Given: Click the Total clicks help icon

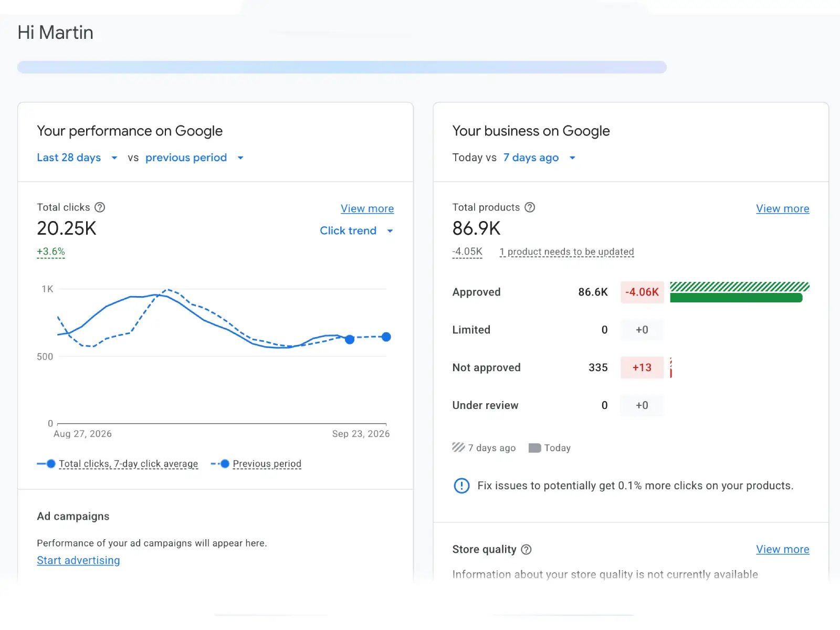Looking at the screenshot, I should 100,207.
